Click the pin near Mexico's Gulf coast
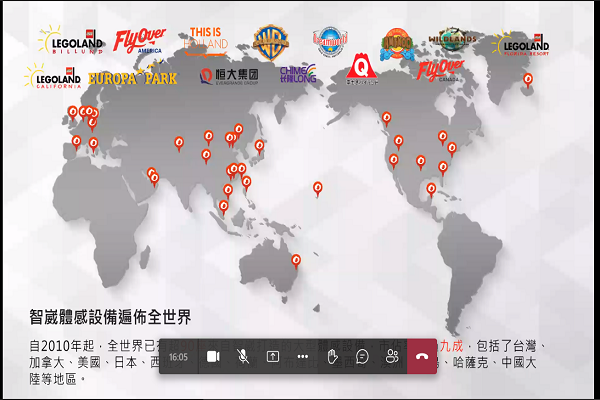600x400 pixels. 431,190
